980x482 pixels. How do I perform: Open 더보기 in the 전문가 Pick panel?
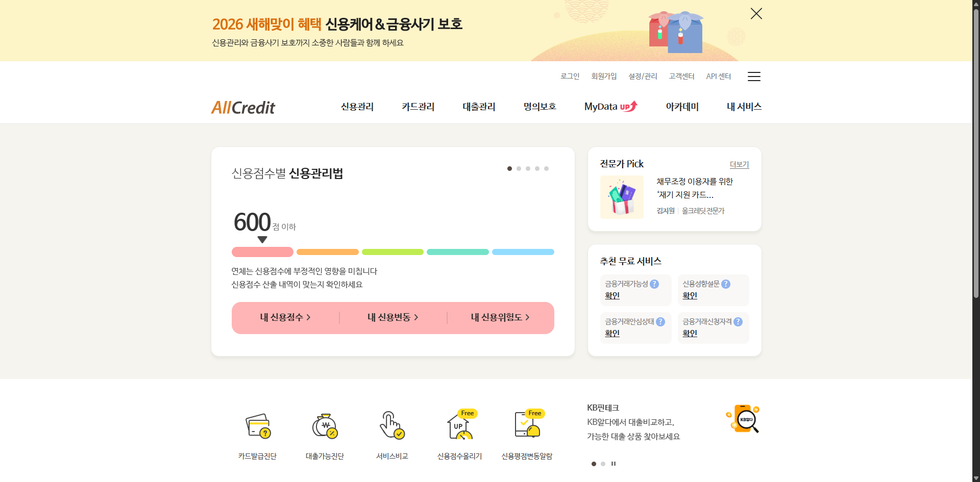click(x=739, y=164)
